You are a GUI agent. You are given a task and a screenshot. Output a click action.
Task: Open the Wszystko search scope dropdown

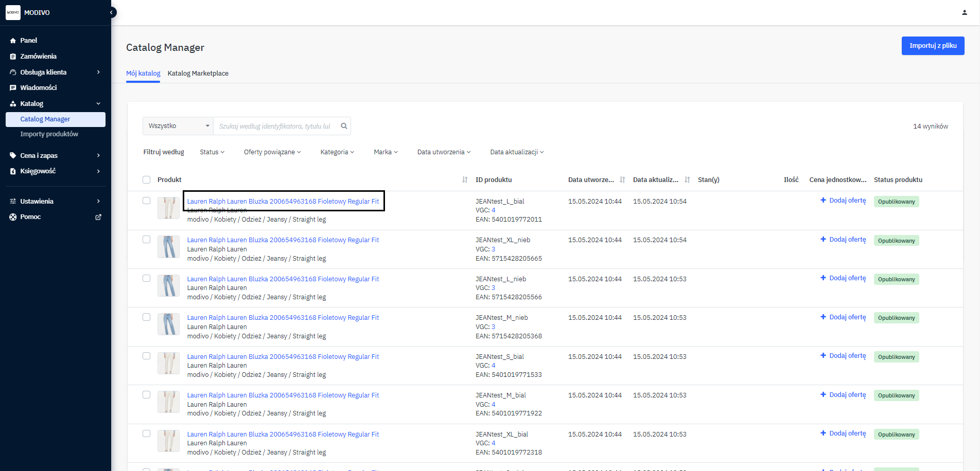pos(178,126)
